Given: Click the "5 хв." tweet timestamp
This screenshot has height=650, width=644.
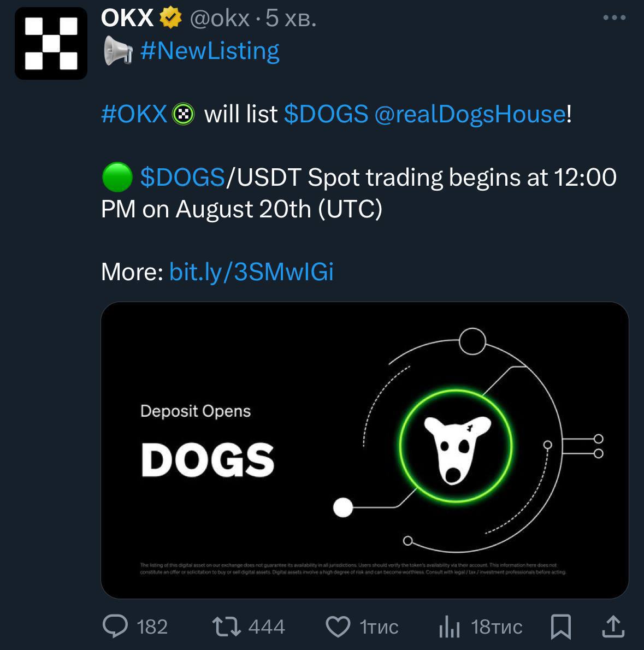Looking at the screenshot, I should pos(291,19).
